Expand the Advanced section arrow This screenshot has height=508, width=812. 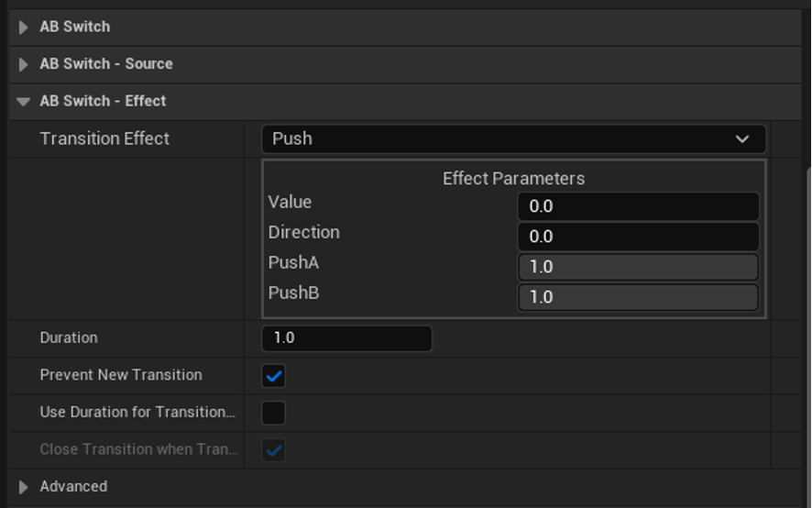coord(24,487)
